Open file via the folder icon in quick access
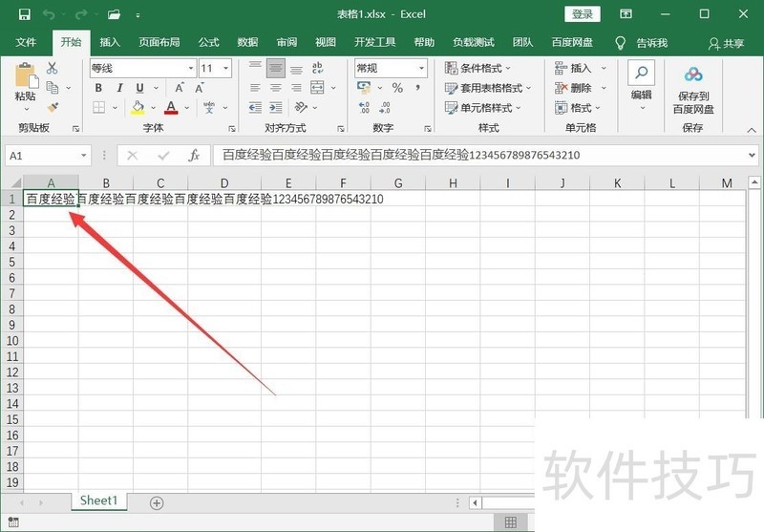 click(x=114, y=14)
